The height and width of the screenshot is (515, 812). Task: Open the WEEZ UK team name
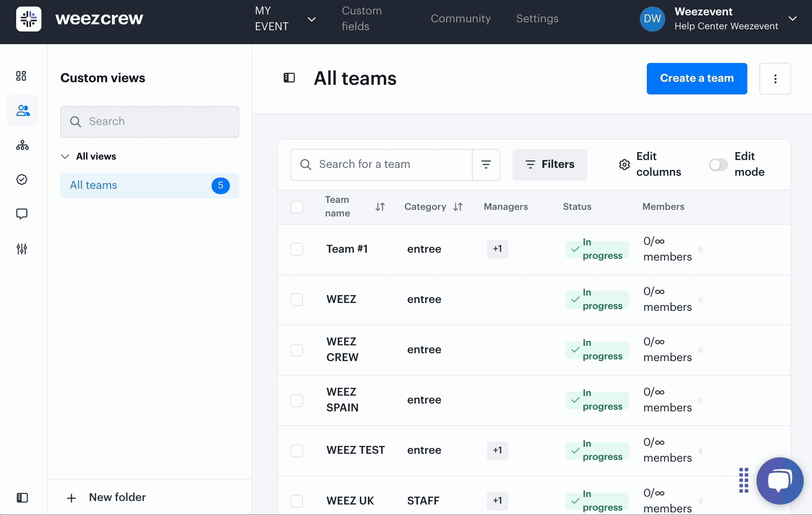[350, 501]
